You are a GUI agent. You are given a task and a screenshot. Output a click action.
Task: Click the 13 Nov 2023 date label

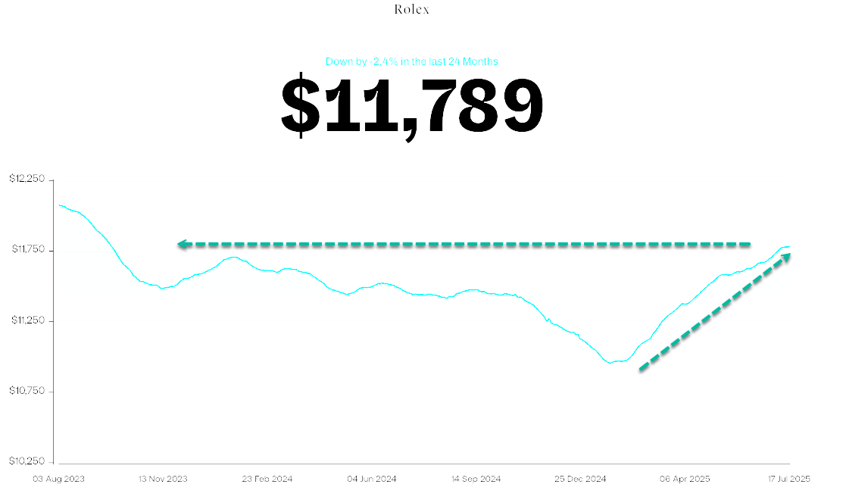tap(162, 479)
